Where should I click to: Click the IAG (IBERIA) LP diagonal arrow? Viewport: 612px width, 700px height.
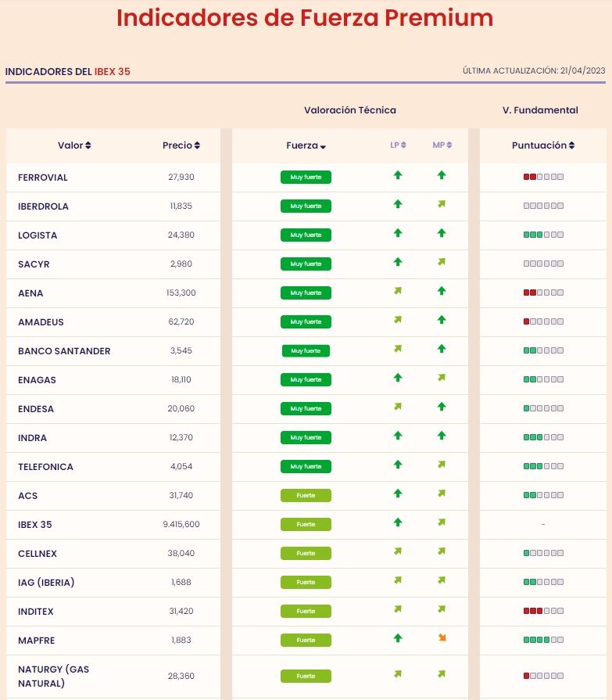point(398,580)
